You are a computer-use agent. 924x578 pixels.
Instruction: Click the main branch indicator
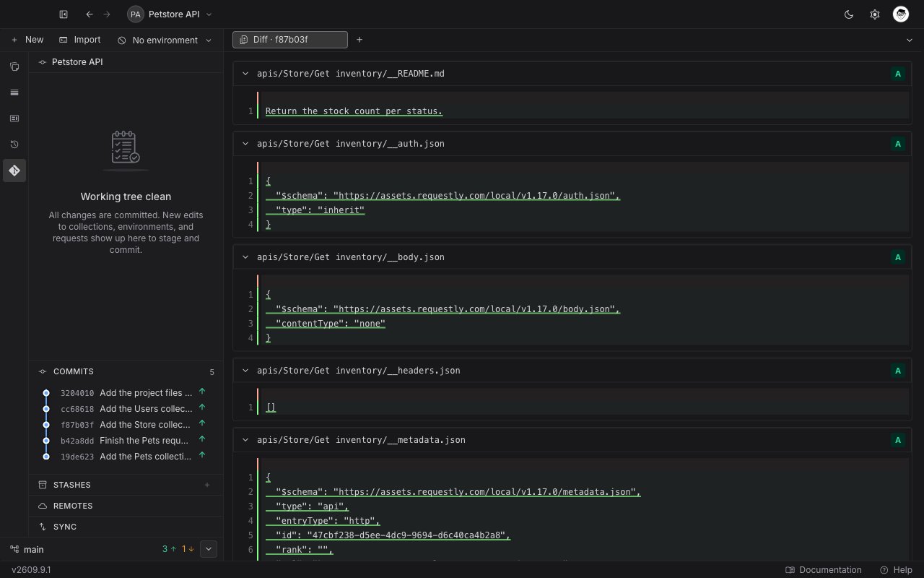(27, 549)
